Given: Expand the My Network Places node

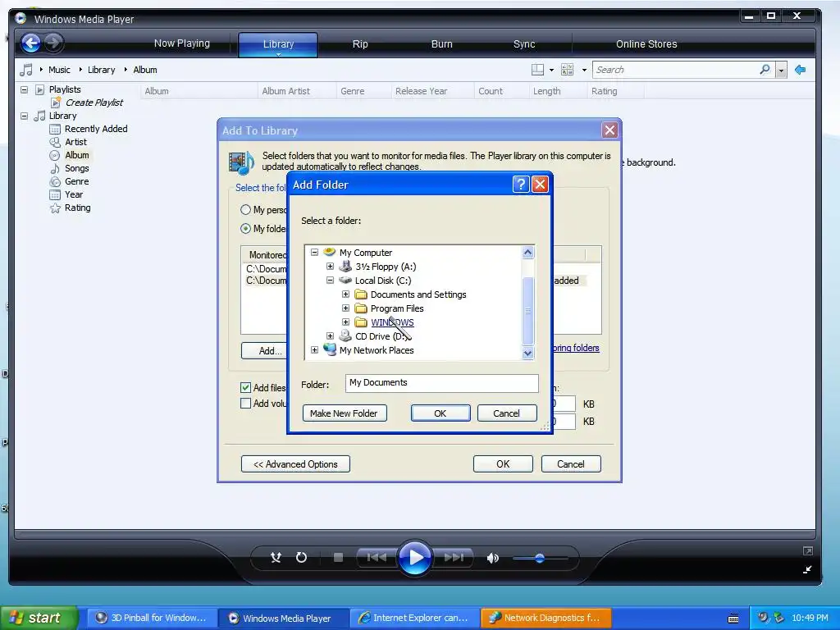Looking at the screenshot, I should tap(314, 349).
